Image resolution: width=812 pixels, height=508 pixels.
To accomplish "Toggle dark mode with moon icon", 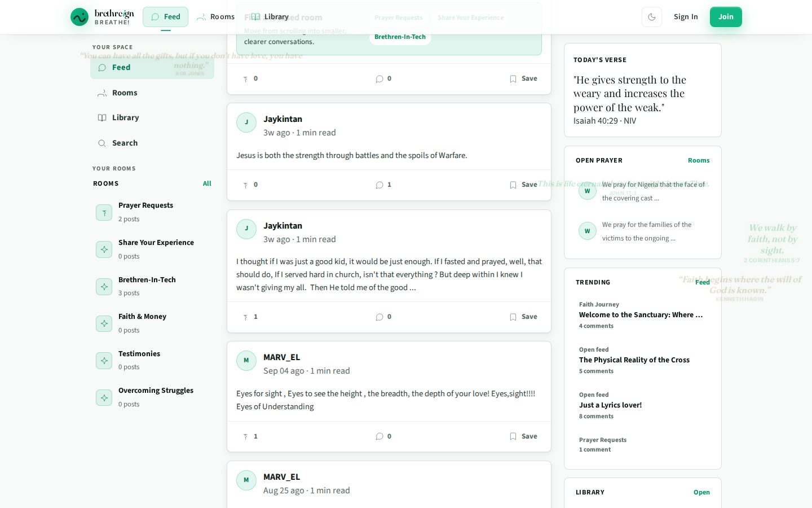I will pos(652,17).
